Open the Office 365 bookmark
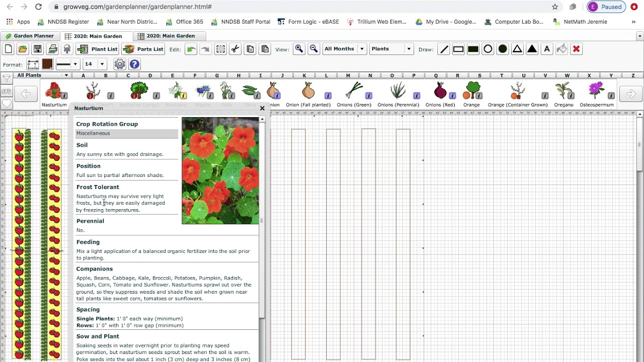The height and width of the screenshot is (362, 644). point(184,22)
